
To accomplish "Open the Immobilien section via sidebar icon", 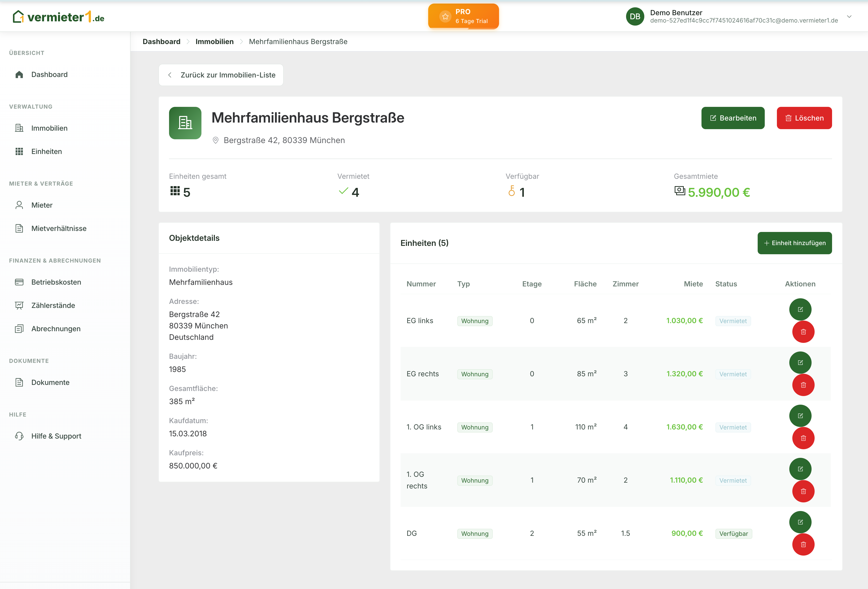I will pyautogui.click(x=20, y=128).
